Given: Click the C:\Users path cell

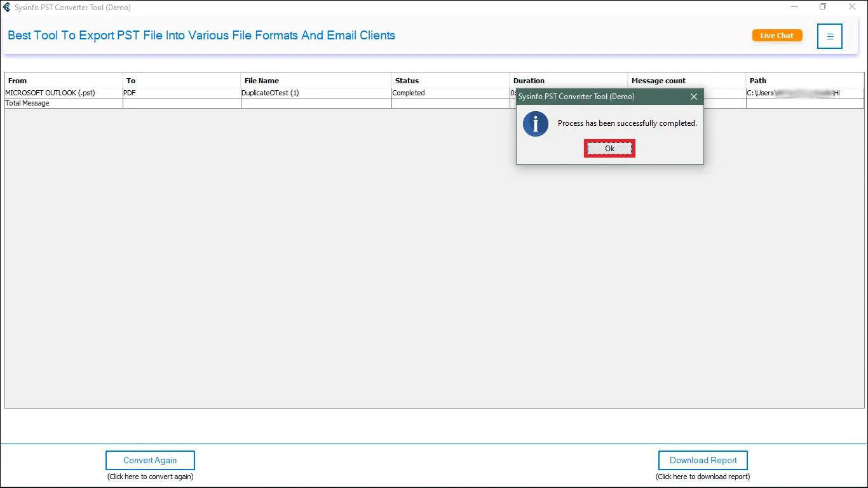Looking at the screenshot, I should click(x=805, y=93).
